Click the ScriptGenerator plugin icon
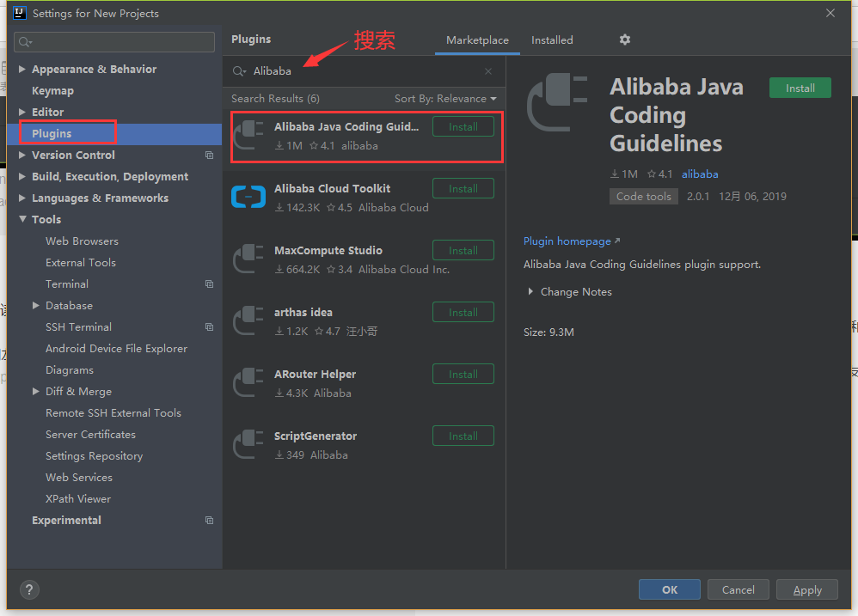This screenshot has height=616, width=858. (x=248, y=444)
